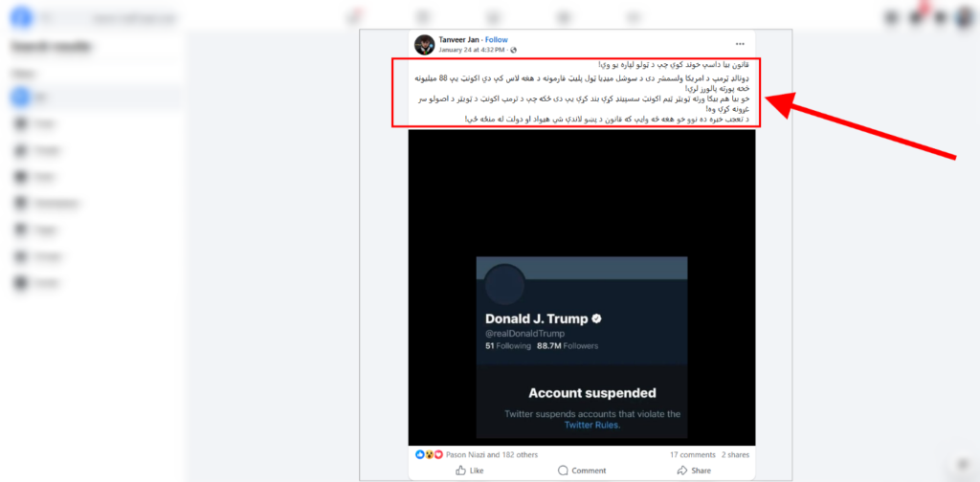Share the post using Share button
The image size is (980, 482).
[694, 471]
